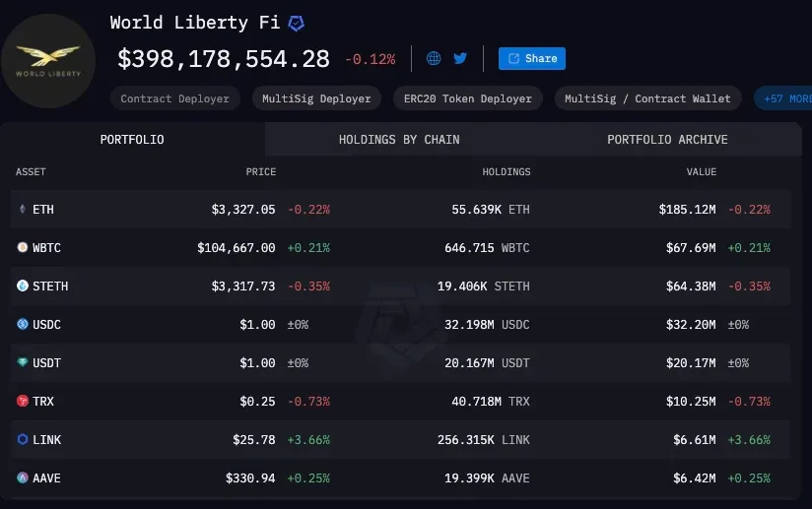The height and width of the screenshot is (509, 812).
Task: Open the WBTC asset name
Action: [x=46, y=248]
